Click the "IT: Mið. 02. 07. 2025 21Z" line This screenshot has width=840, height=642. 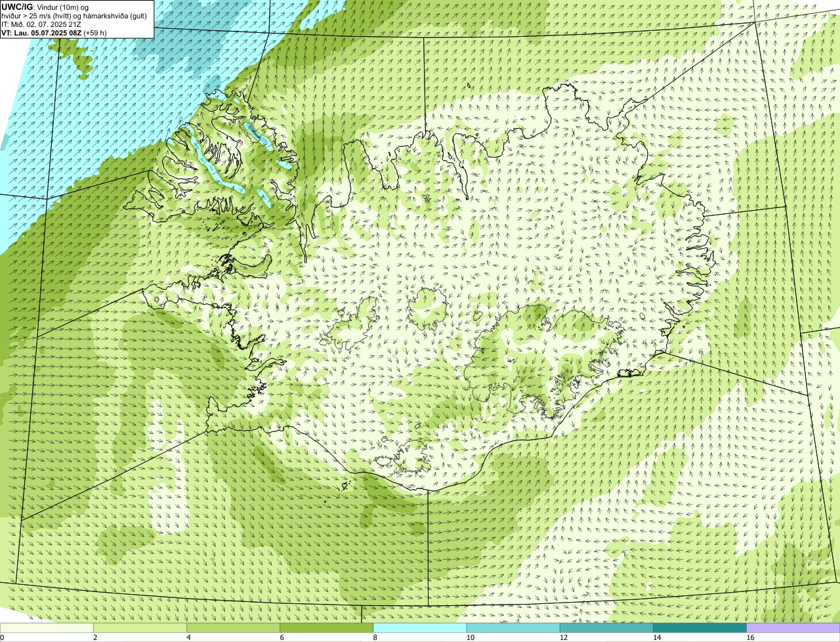pyautogui.click(x=41, y=24)
